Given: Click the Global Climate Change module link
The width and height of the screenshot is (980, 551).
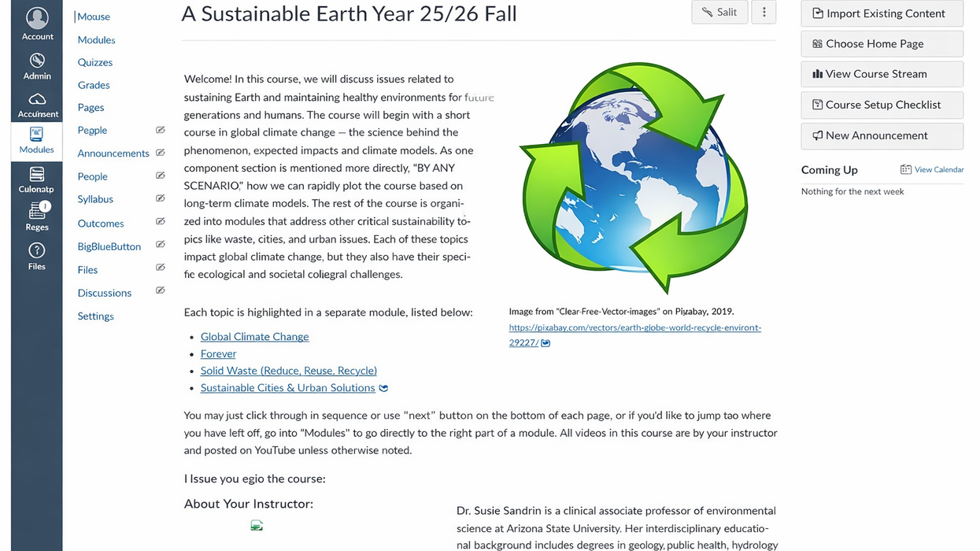Looking at the screenshot, I should click(254, 337).
